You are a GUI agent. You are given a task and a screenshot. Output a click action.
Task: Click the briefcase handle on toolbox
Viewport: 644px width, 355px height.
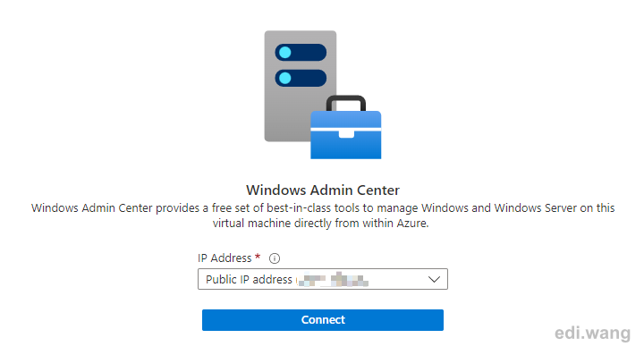tap(346, 103)
